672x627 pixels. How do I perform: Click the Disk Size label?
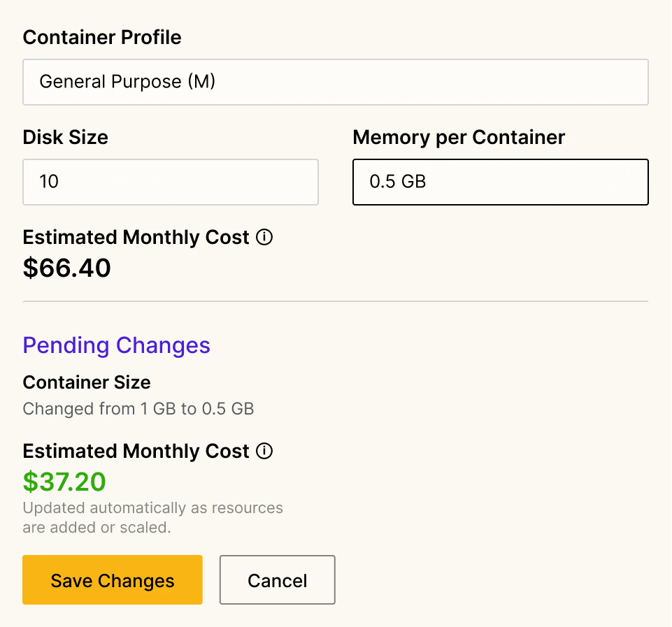pos(65,137)
